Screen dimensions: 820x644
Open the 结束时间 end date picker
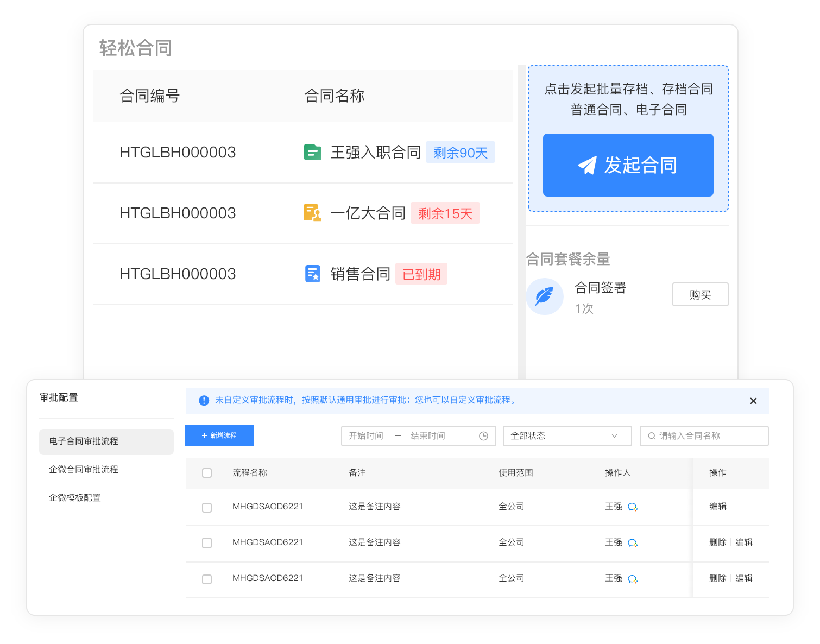point(428,436)
